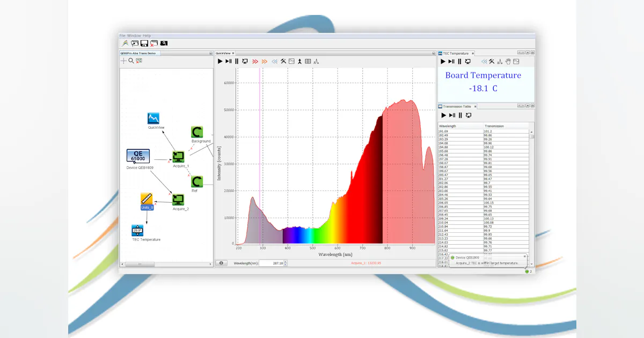Switch to the QuickView tab
The width and height of the screenshot is (644, 338).
(223, 53)
